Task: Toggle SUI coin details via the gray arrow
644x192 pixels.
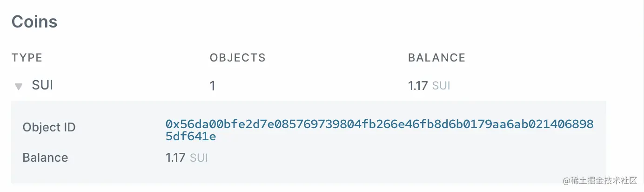Action: pos(19,86)
